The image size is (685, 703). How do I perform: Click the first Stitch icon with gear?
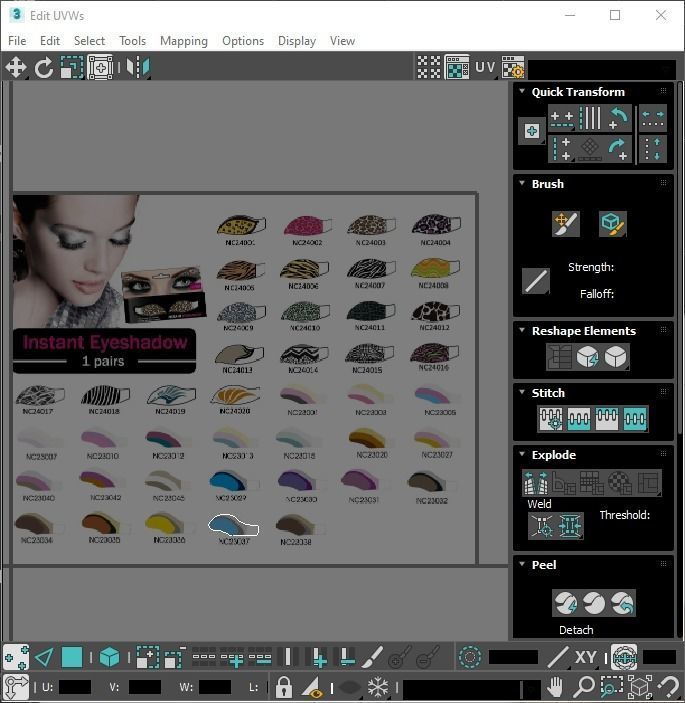point(551,419)
